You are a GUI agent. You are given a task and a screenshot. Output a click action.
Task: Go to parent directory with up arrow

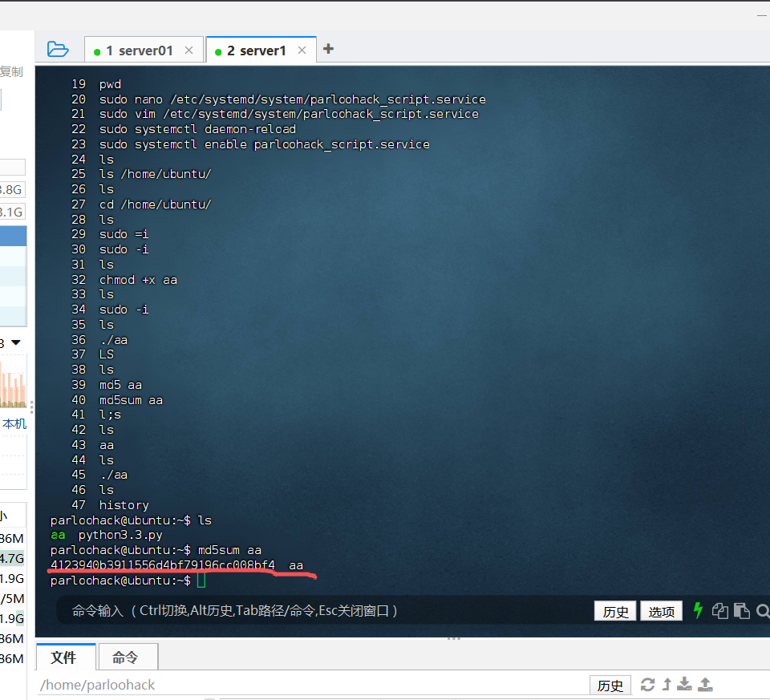(667, 685)
